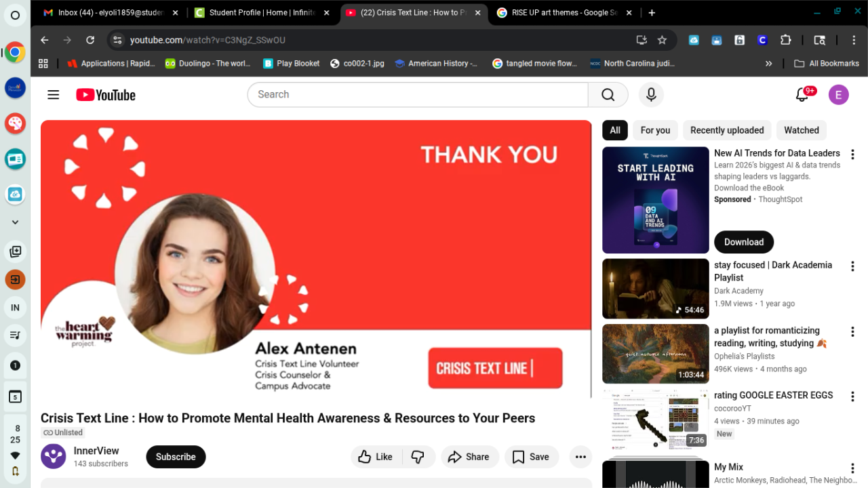Viewport: 868px width, 488px height.
Task: Open the All Bookmarks folder
Action: tap(827, 63)
